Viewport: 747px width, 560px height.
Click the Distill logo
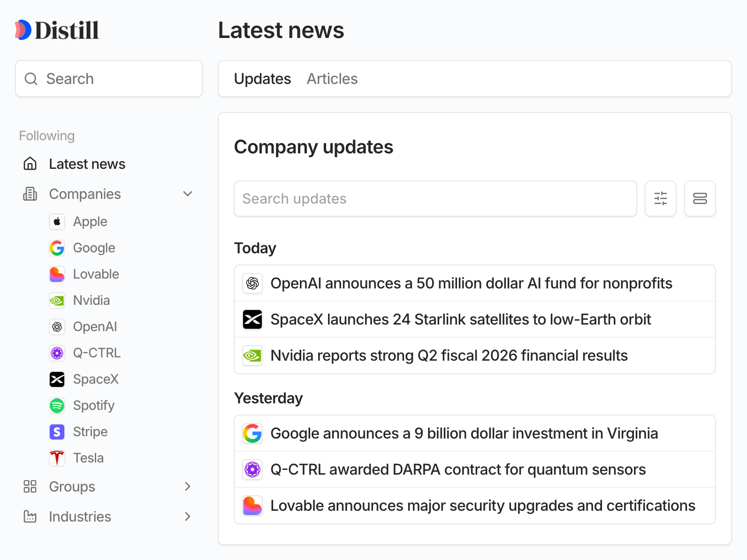[57, 30]
